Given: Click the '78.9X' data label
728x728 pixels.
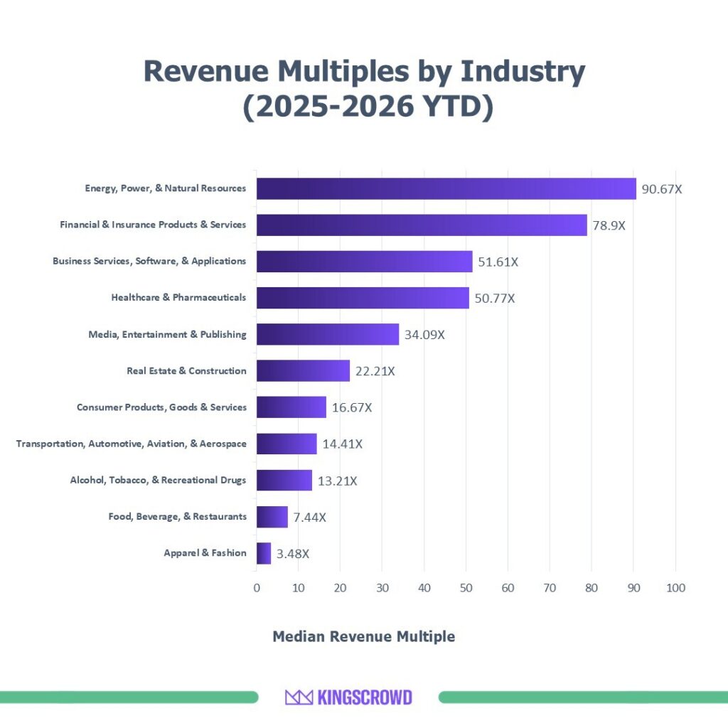Looking at the screenshot, I should point(609,225).
